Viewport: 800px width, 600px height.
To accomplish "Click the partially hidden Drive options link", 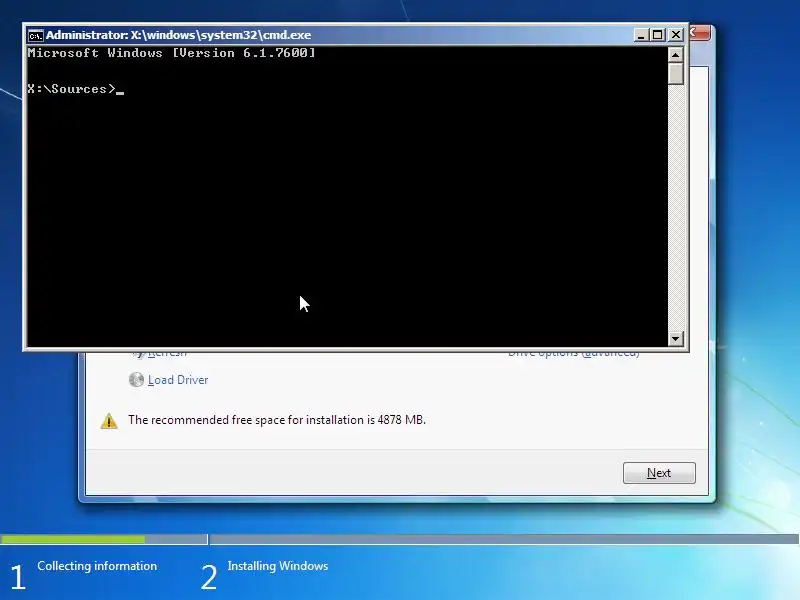I will (x=573, y=353).
